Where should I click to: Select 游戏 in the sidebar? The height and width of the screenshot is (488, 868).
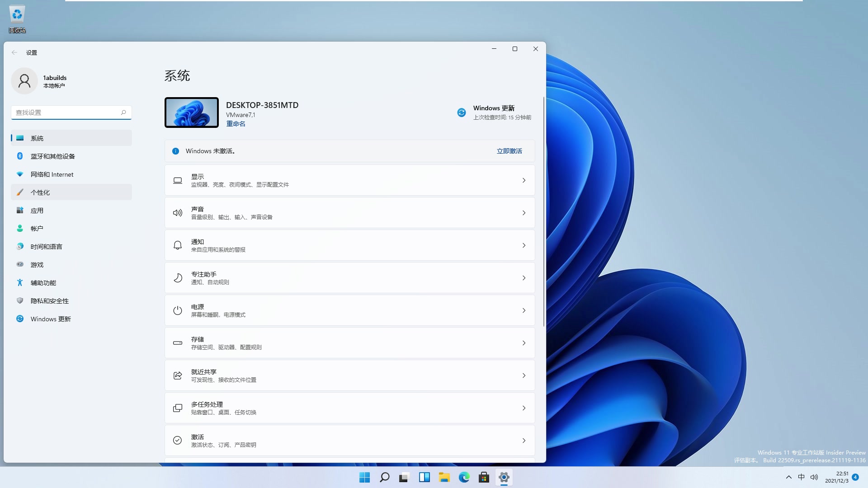[71, 265]
